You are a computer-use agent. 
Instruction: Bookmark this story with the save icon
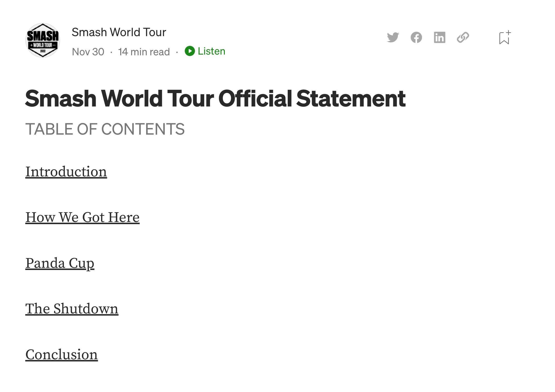click(x=505, y=38)
